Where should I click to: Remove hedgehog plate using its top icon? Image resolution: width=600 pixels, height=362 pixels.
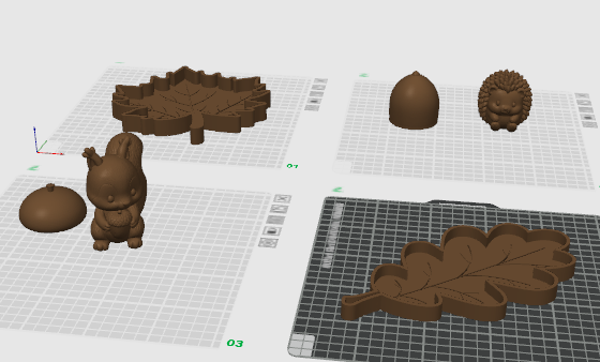[582, 96]
